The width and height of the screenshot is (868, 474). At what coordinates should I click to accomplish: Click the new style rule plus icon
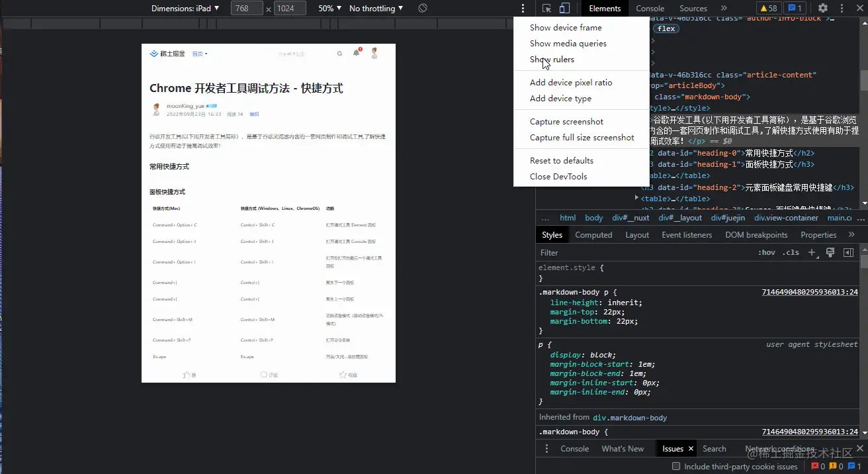click(x=812, y=253)
